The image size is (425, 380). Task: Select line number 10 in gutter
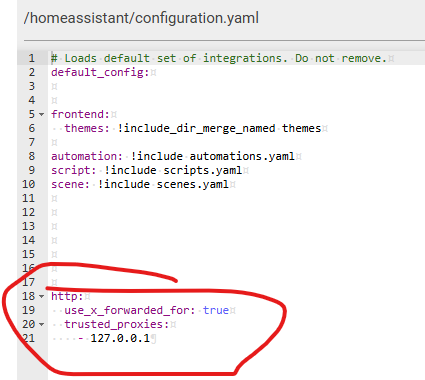[x=29, y=184]
